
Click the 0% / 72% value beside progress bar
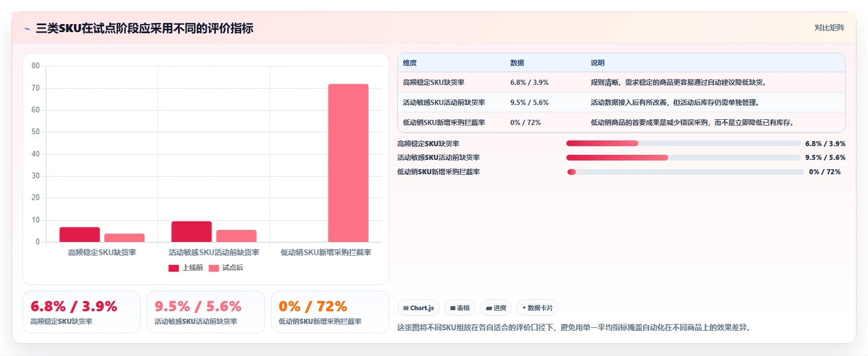824,172
